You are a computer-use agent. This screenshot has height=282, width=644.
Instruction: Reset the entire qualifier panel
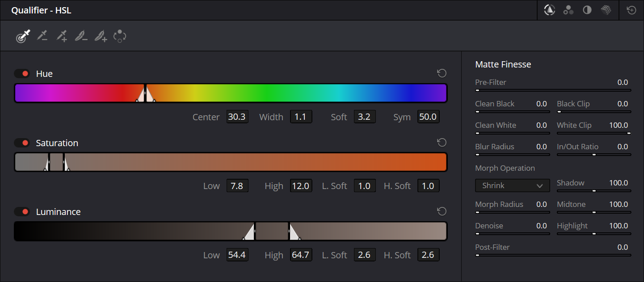coord(631,10)
